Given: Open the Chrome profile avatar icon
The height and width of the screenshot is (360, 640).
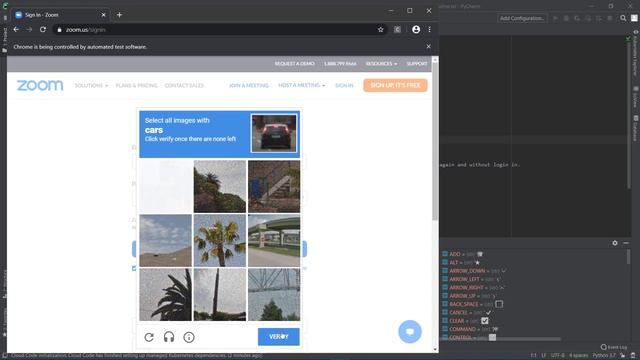Looking at the screenshot, I should pos(416,29).
